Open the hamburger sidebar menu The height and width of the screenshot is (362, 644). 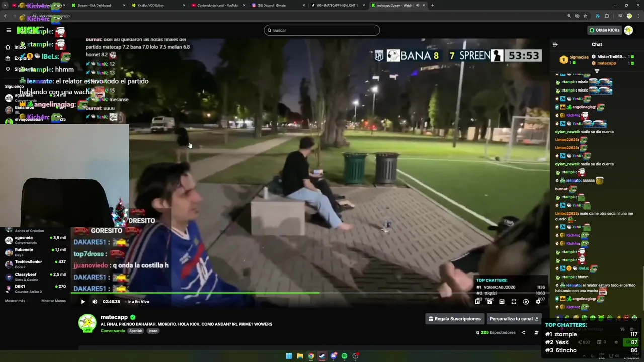point(9,30)
